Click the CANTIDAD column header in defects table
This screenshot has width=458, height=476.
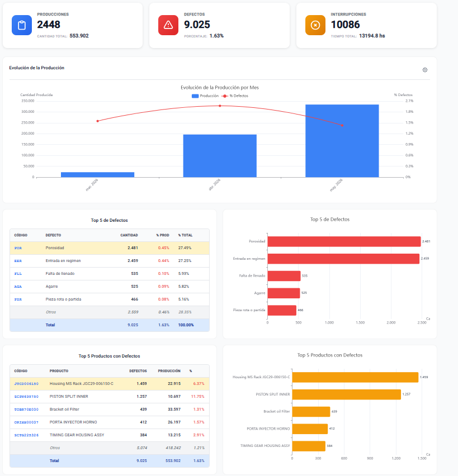click(x=129, y=235)
